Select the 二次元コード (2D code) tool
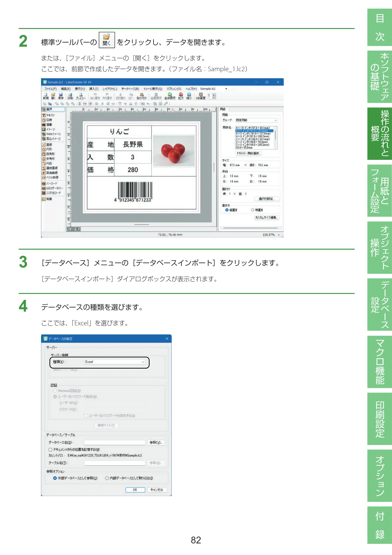Image resolution: width=392 pixels, height=555 pixels. (x=51, y=193)
